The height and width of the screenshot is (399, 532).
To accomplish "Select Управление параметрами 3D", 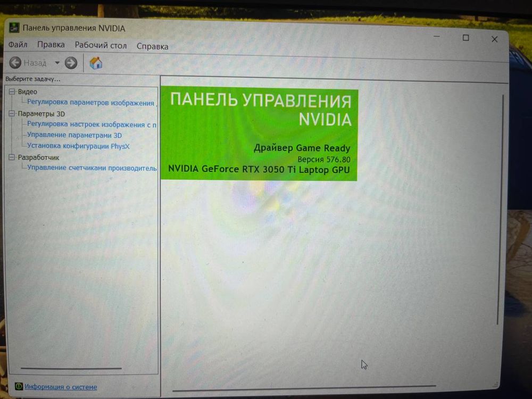I will tap(74, 135).
